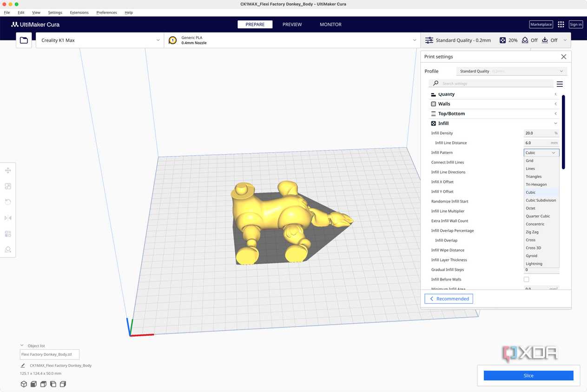Choose Concentric infill pattern option
This screenshot has width=587, height=392.
pyautogui.click(x=541, y=224)
